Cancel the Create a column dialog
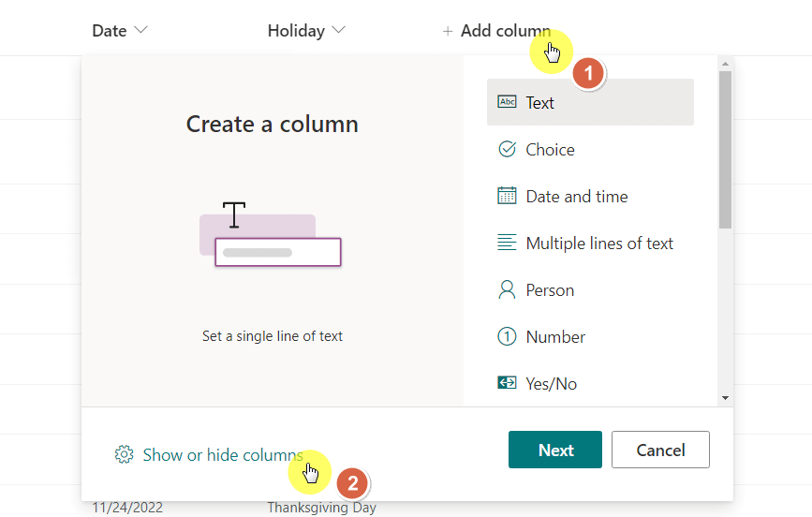 pyautogui.click(x=660, y=450)
